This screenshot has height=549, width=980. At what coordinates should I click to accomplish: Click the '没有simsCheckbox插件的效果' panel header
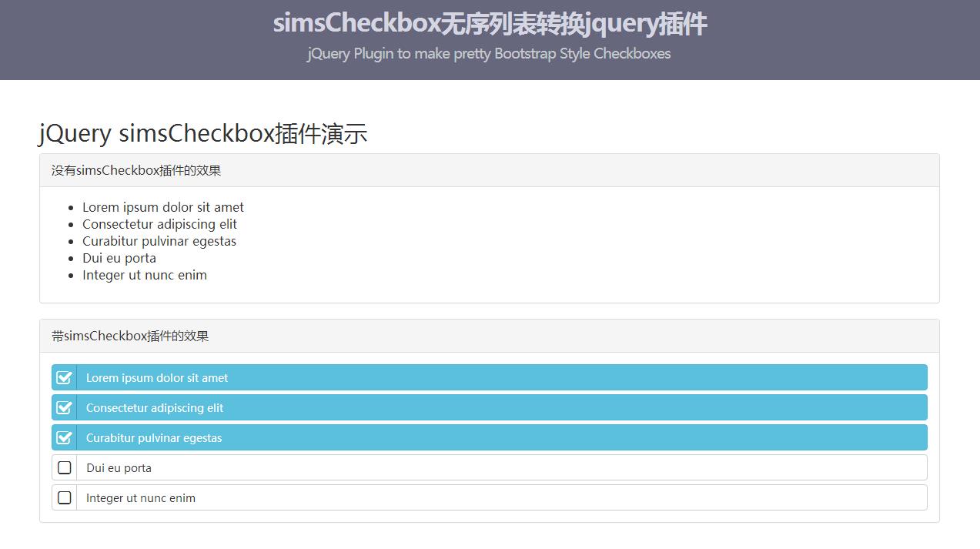pos(490,170)
